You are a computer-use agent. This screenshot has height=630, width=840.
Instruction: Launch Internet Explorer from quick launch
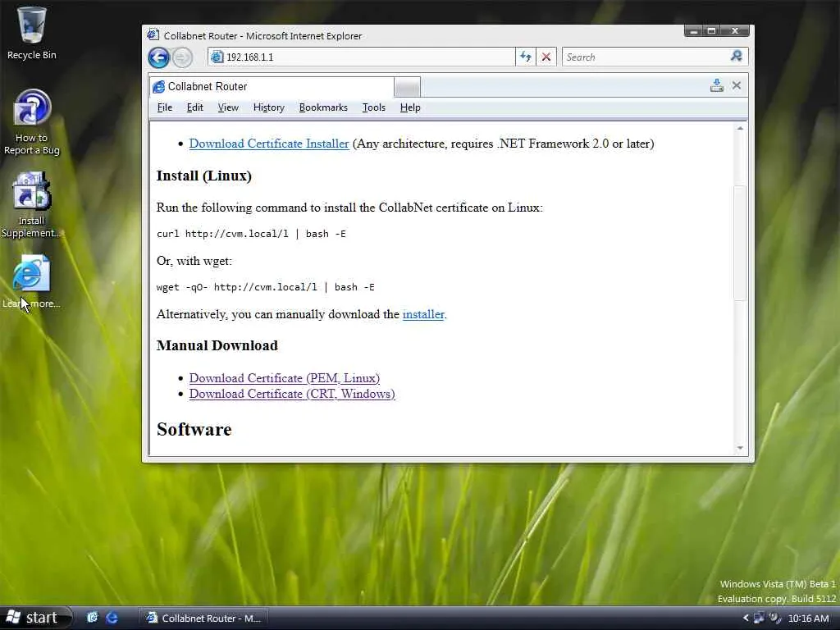pyautogui.click(x=112, y=618)
